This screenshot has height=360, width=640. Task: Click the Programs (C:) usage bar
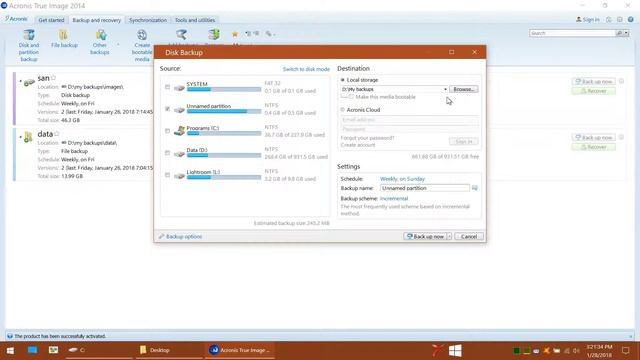tap(224, 133)
